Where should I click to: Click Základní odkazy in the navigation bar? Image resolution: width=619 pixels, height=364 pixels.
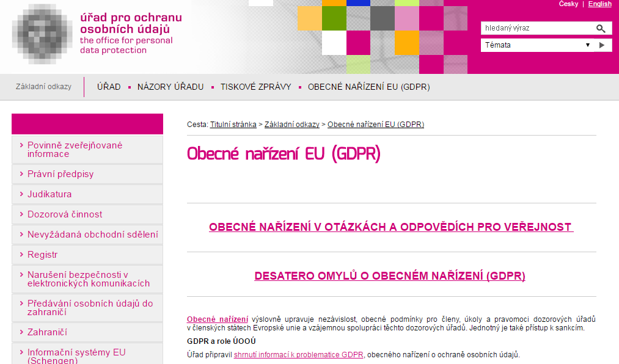click(43, 86)
